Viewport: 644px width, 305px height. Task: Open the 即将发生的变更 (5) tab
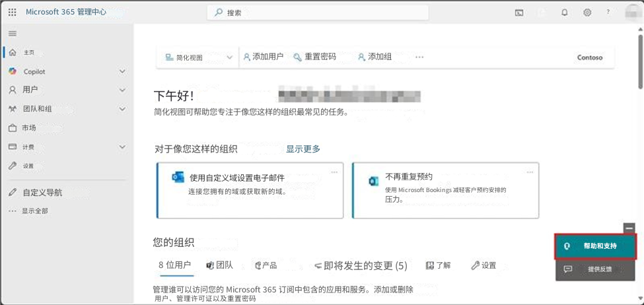pyautogui.click(x=361, y=266)
